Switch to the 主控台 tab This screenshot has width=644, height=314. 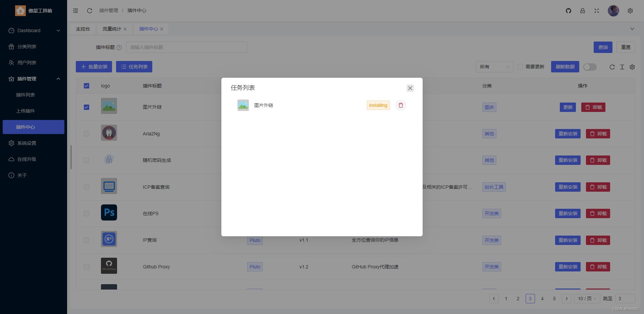point(83,29)
